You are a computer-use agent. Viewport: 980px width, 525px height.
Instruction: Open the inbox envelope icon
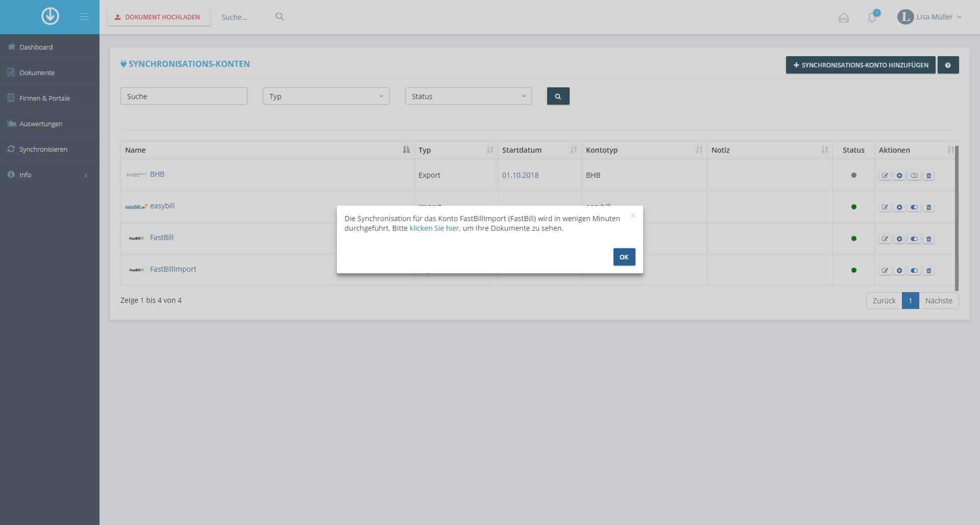[x=844, y=18]
